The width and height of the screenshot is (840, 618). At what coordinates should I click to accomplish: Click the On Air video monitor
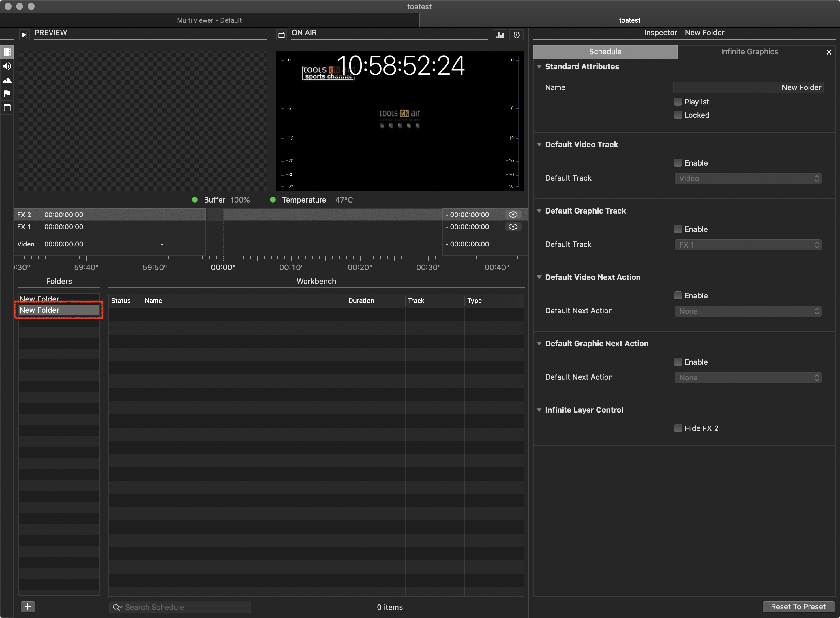(x=400, y=121)
